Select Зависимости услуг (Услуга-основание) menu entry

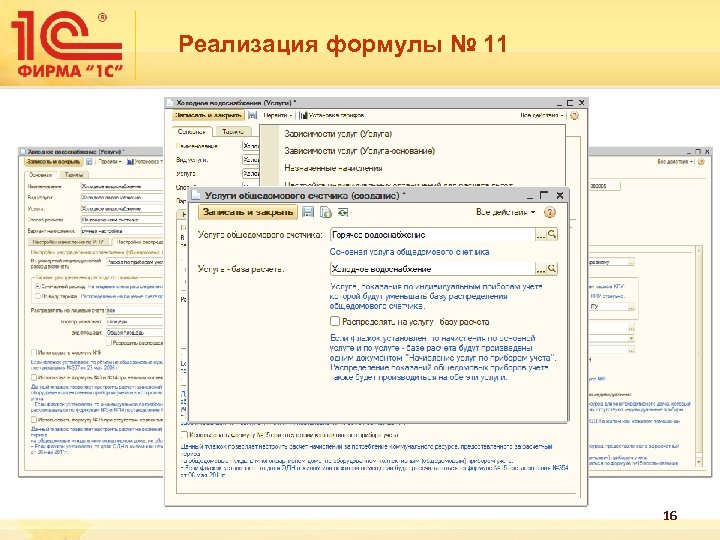(x=360, y=151)
